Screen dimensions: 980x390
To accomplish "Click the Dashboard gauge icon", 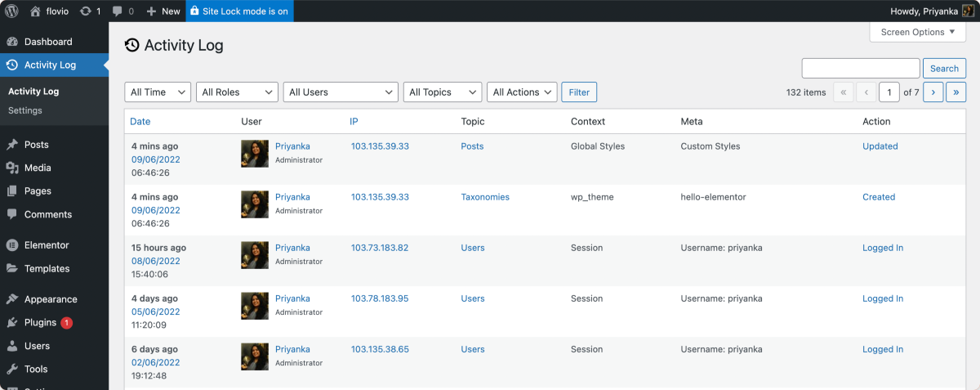I will pos(12,42).
